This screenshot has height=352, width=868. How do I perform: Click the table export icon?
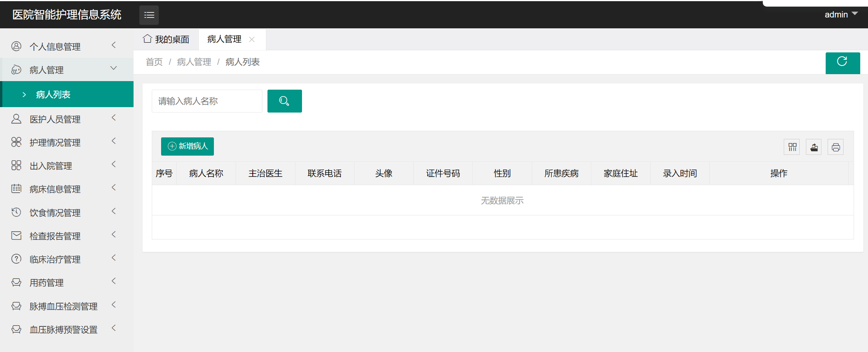pos(814,147)
